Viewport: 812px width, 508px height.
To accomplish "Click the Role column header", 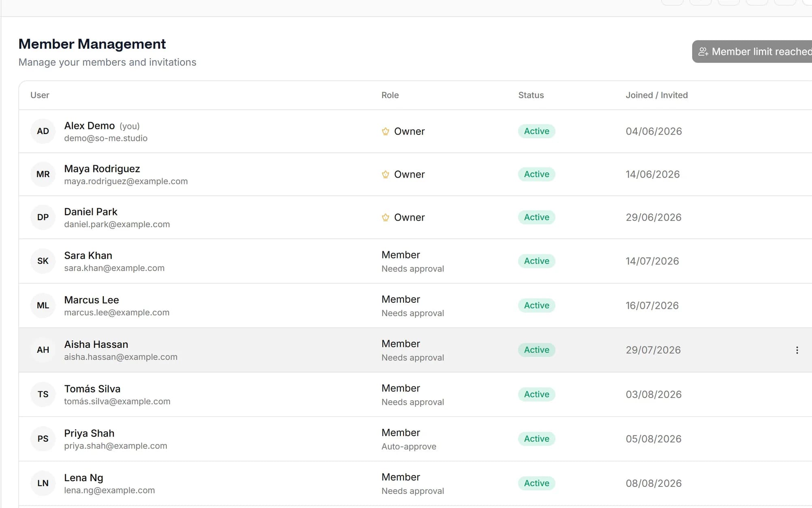I will 390,95.
